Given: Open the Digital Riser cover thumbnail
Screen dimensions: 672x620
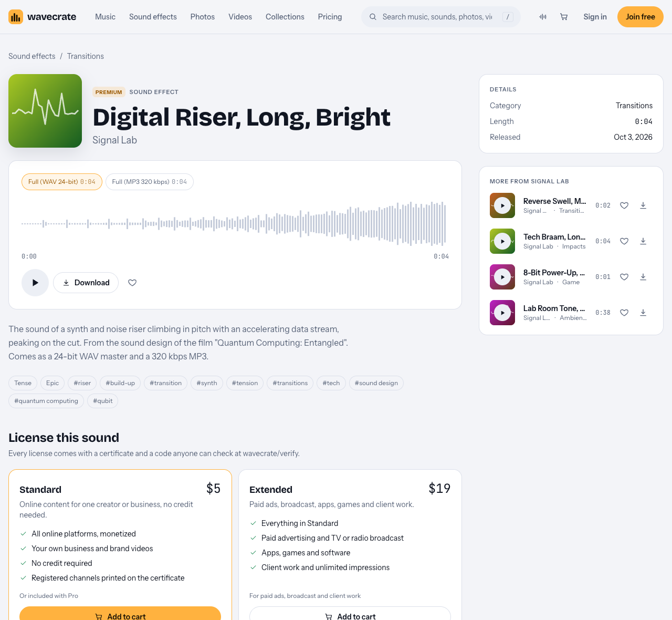Looking at the screenshot, I should [x=45, y=111].
